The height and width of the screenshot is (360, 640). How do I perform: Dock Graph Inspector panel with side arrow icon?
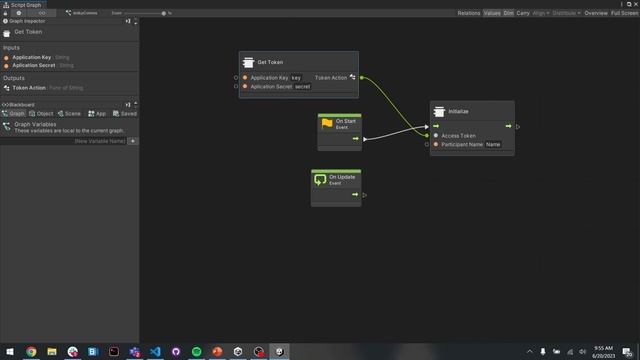click(x=128, y=21)
